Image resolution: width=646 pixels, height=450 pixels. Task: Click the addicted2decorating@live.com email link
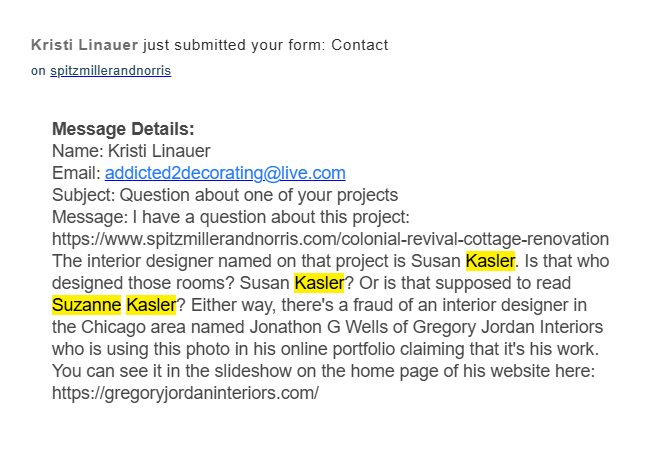[225, 173]
